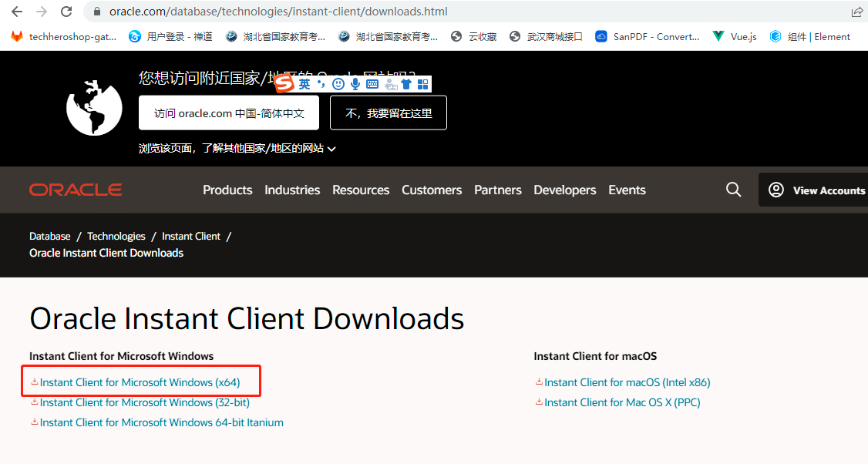This screenshot has height=464, width=868.
Task: Click the Oracle logo
Action: (x=76, y=190)
